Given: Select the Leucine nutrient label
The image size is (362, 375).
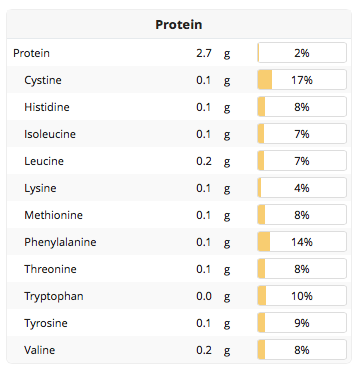Looking at the screenshot, I should pos(44,161).
